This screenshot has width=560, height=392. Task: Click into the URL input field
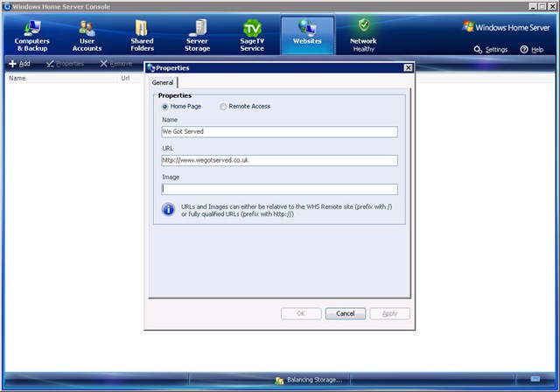tap(279, 160)
